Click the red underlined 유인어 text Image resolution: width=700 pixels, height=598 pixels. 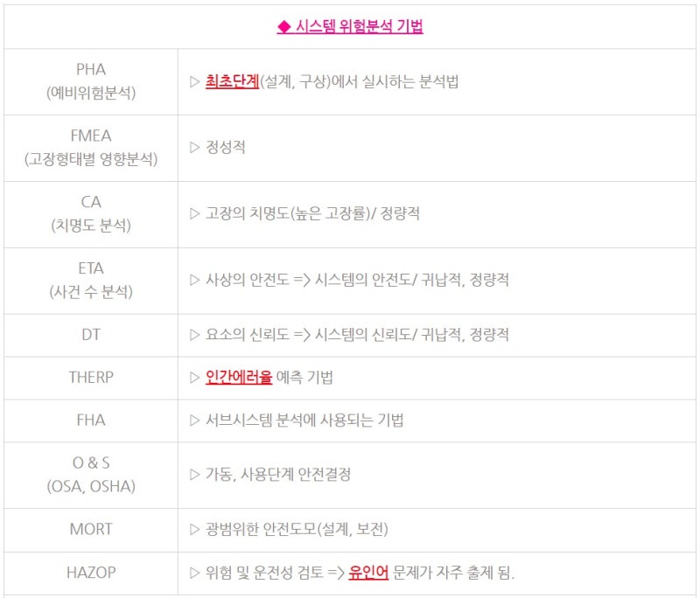[368, 572]
